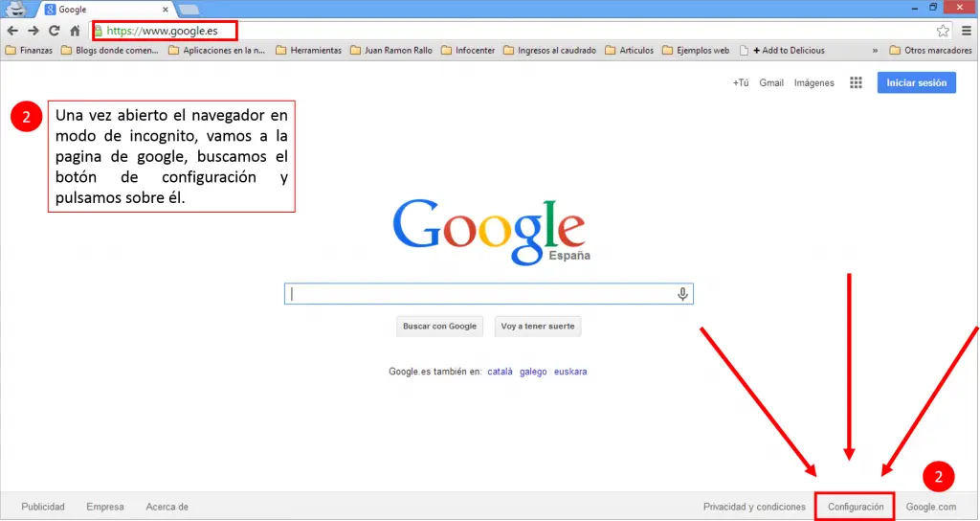
Task: Open a new tab with the tab button
Action: tap(189, 10)
